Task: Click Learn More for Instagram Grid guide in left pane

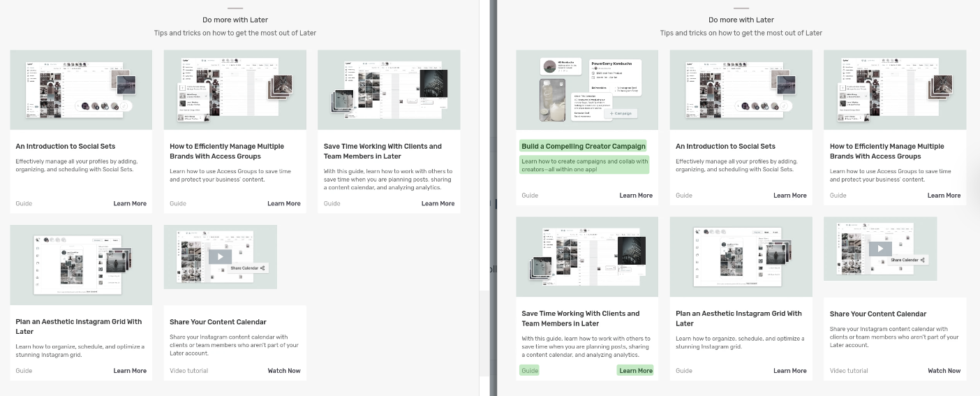Action: [x=130, y=371]
